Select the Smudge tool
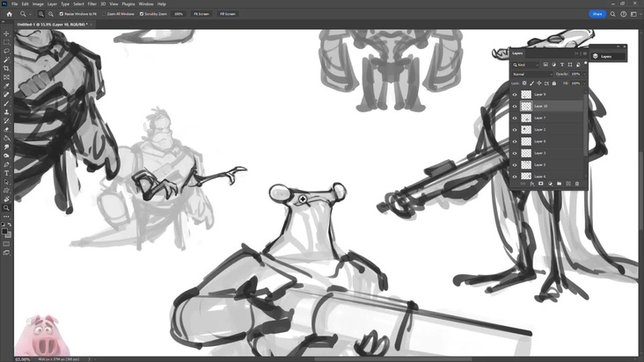Image resolution: width=644 pixels, height=362 pixels. (x=6, y=147)
